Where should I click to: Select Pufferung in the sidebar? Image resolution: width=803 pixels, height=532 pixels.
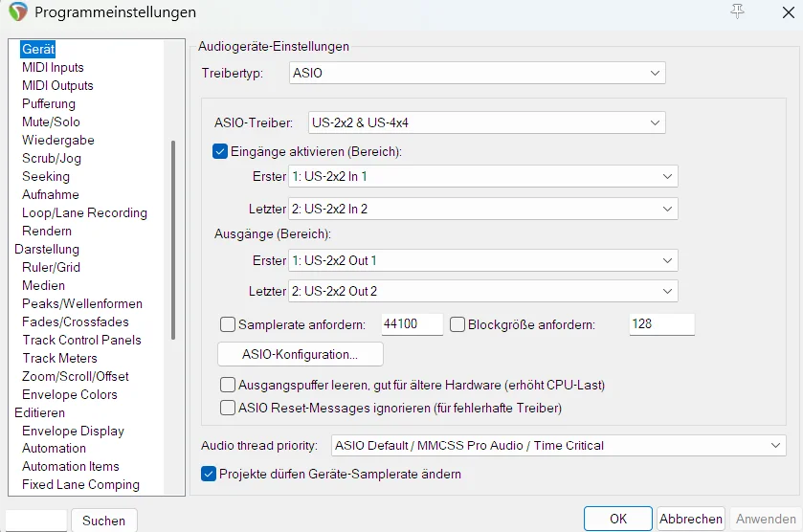click(x=49, y=104)
